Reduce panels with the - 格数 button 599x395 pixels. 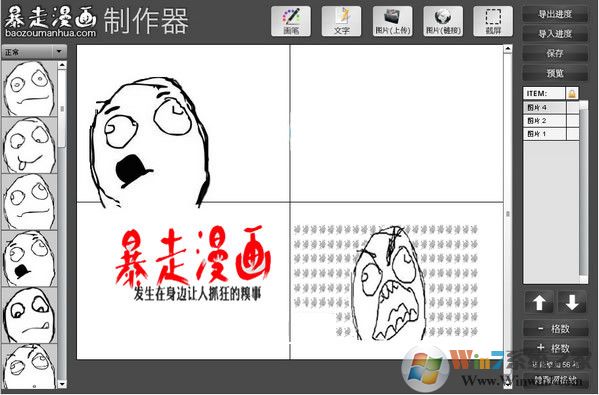[555, 329]
